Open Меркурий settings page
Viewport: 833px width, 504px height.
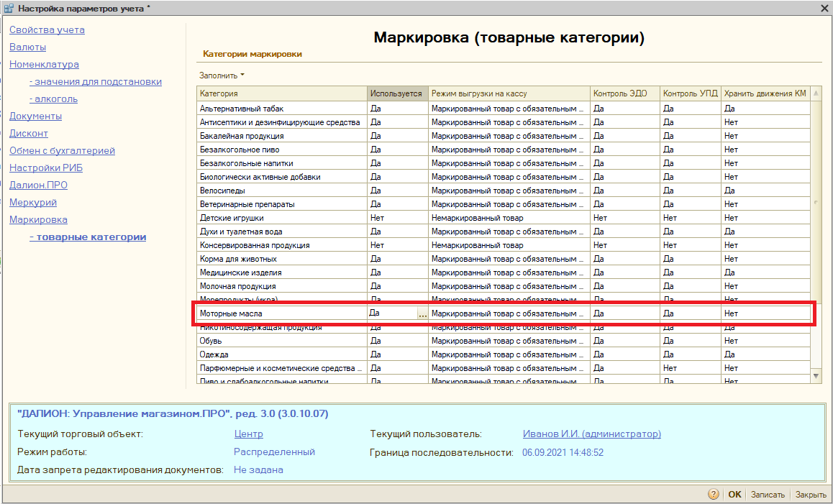pyautogui.click(x=33, y=203)
